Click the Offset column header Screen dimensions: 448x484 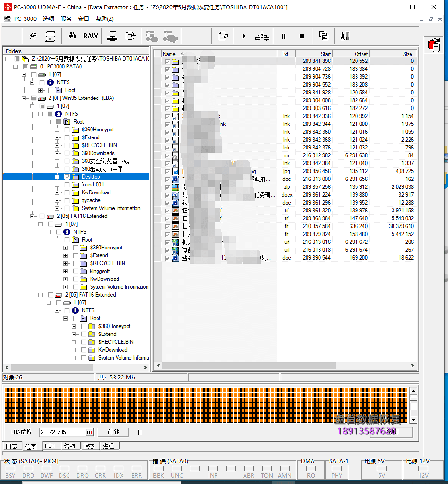[351, 54]
